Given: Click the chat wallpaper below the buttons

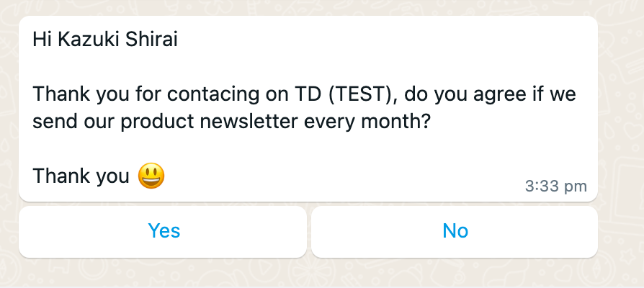Looking at the screenshot, I should tap(322, 274).
